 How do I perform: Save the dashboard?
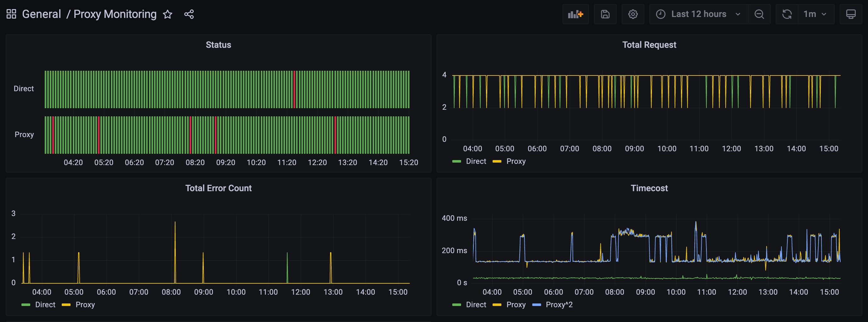coord(605,14)
